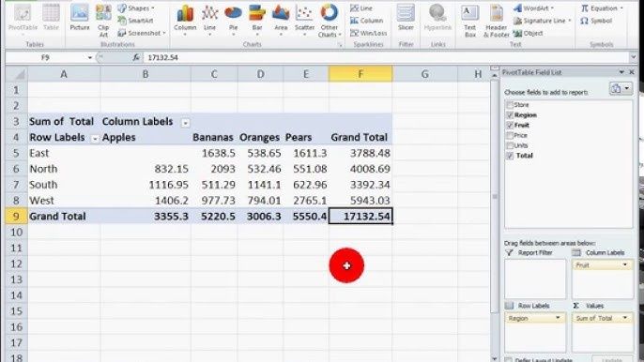Click the insert function fx button
Viewport: 644px width, 362px height.
(x=136, y=58)
